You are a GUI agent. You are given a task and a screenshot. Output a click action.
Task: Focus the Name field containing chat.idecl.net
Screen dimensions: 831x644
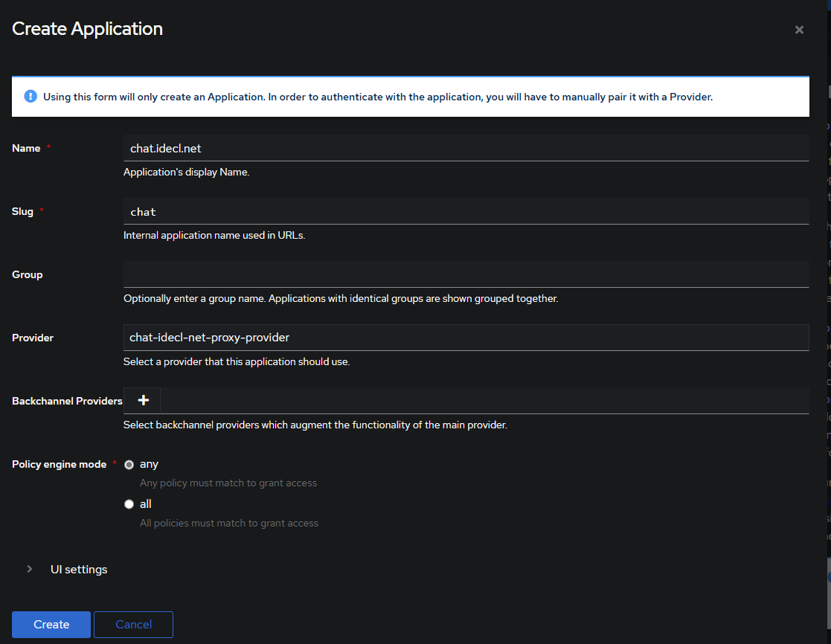pyautogui.click(x=466, y=148)
